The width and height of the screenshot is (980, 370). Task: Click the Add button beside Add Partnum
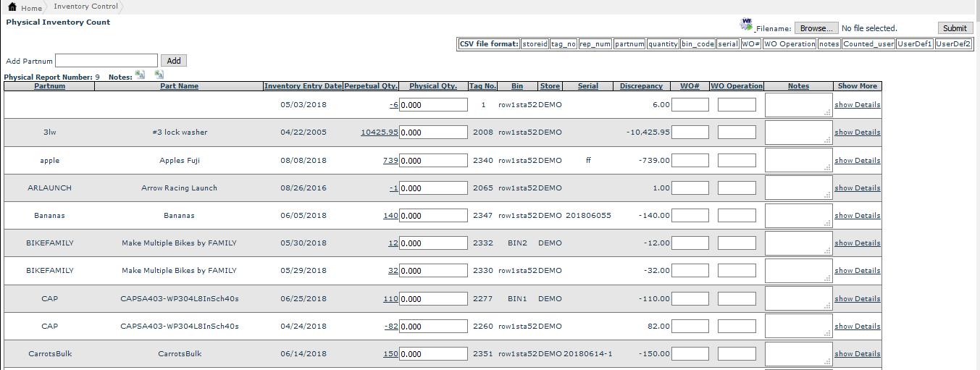(174, 61)
